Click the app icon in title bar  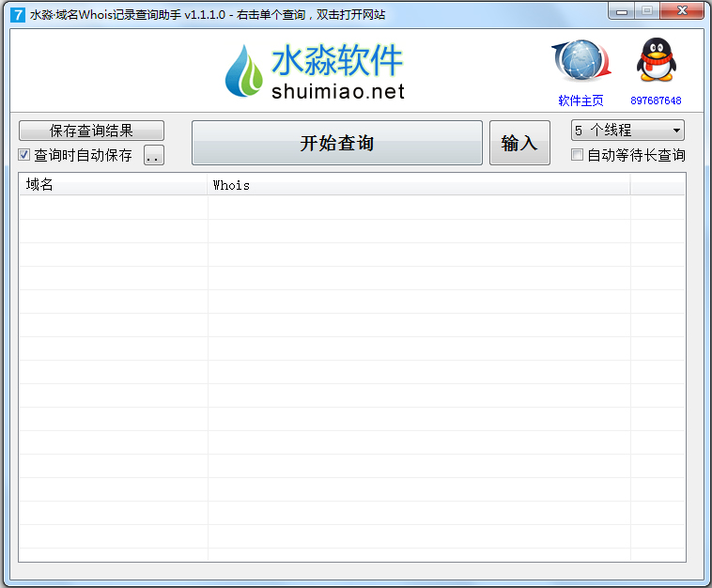(18, 15)
